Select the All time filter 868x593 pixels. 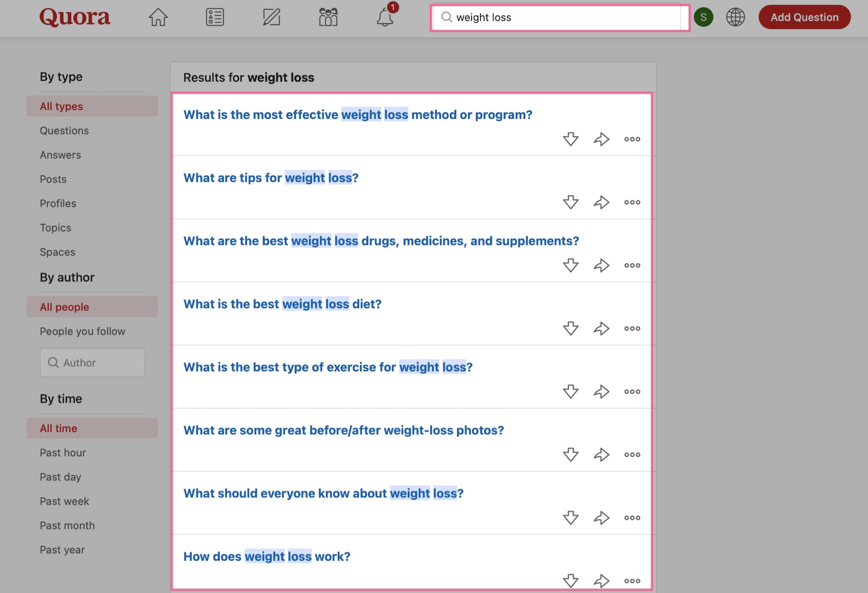click(92, 428)
